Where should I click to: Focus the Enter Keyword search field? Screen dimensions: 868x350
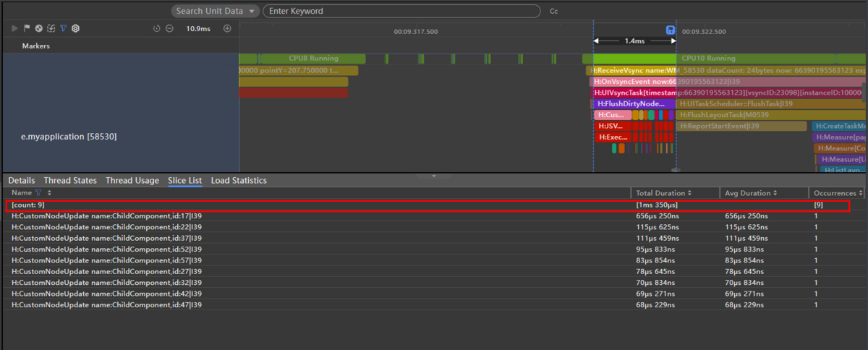(401, 11)
